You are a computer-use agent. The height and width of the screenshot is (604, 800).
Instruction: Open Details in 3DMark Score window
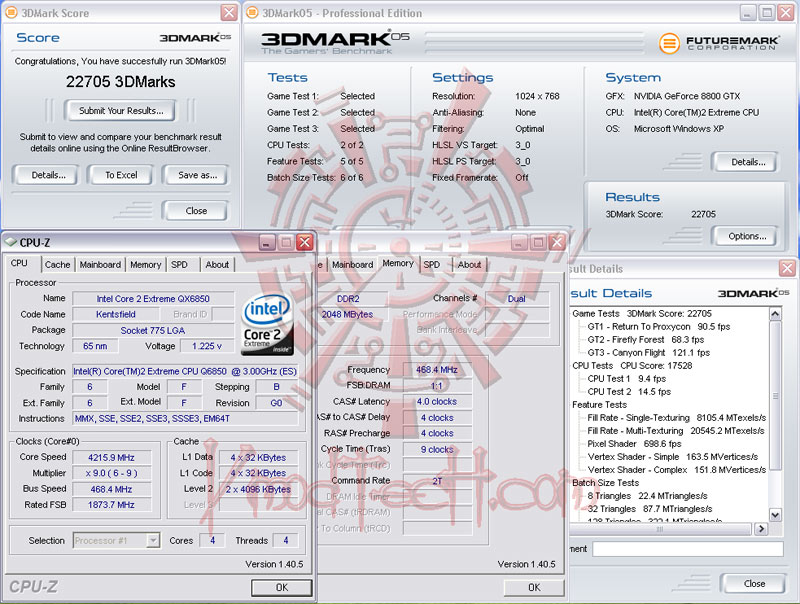pos(48,175)
